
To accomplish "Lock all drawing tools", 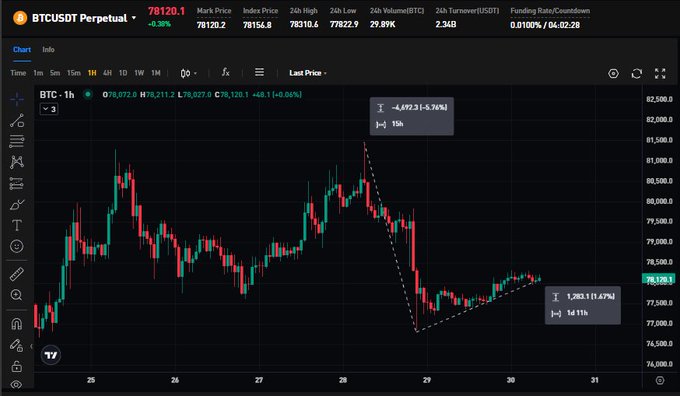I will click(x=17, y=367).
